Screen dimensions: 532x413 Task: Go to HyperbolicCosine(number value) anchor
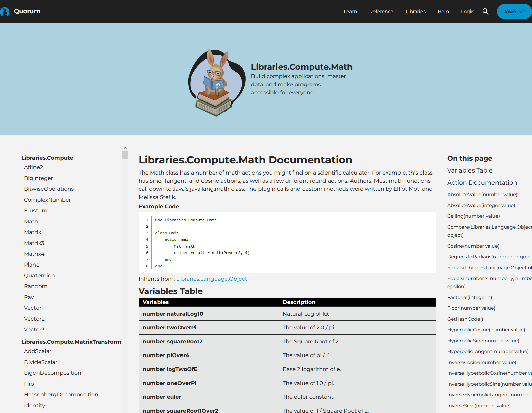[486, 330]
